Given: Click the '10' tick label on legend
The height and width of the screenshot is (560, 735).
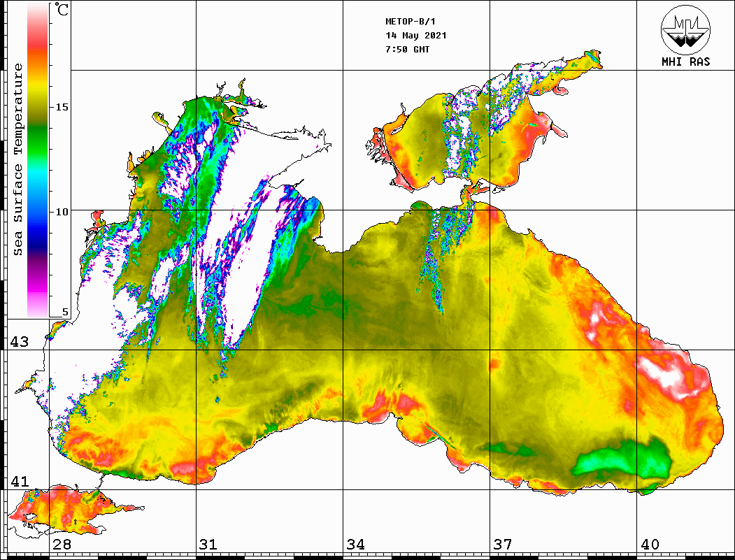Looking at the screenshot, I should click(x=62, y=212).
